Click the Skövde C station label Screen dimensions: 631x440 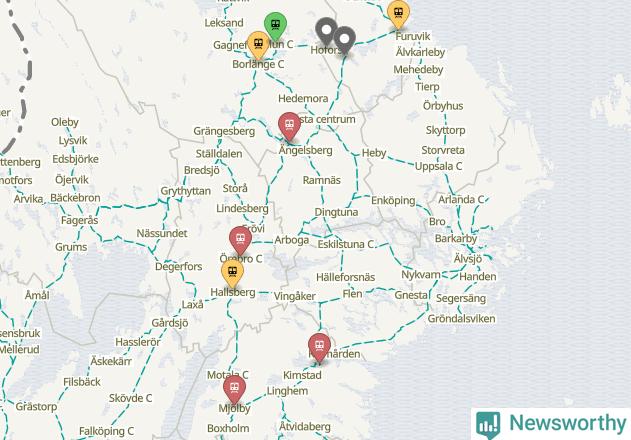[x=130, y=398]
